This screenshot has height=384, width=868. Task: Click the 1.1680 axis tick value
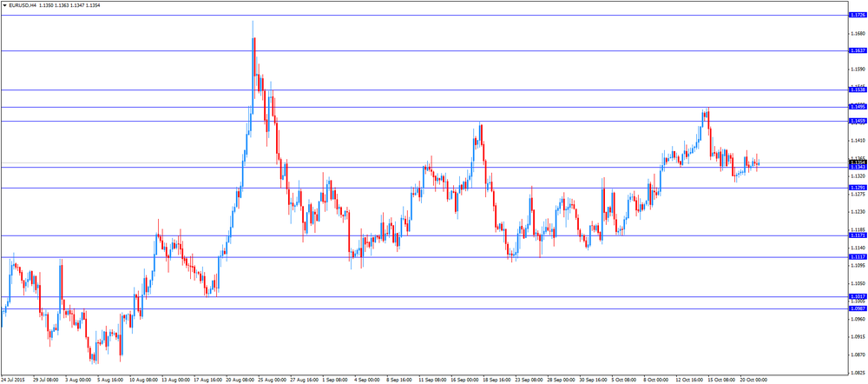tap(857, 33)
